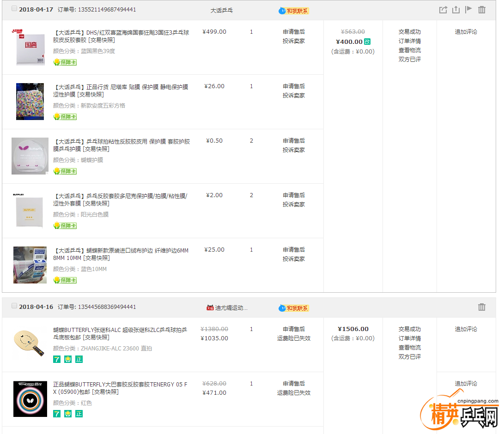
Task: Select the 2018-04-16 order checkbox
Action: (14, 306)
